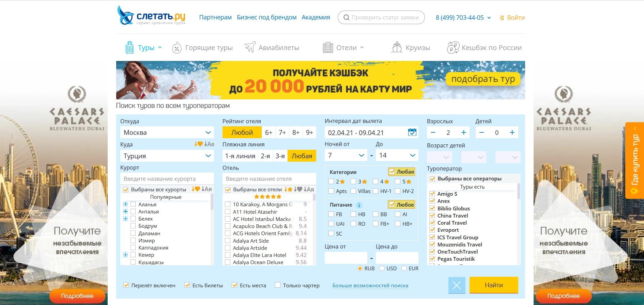Click the white X reset search button
Viewport: 644px width, 305px height.
point(457,285)
